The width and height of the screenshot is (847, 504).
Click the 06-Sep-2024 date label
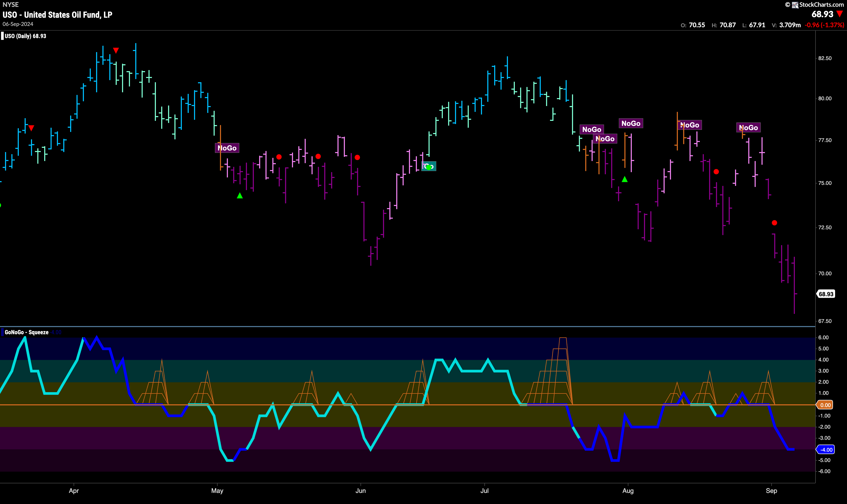(18, 24)
